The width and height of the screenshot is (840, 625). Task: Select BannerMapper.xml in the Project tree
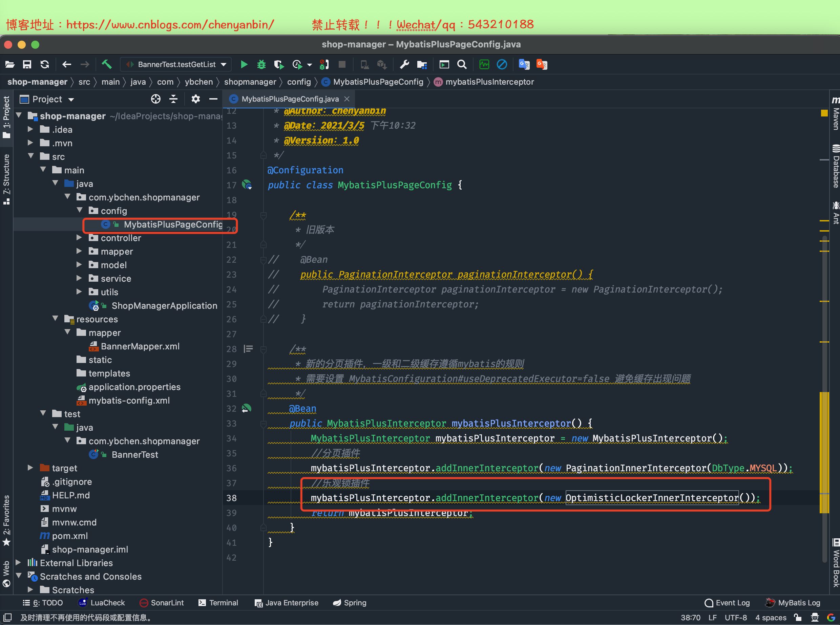coord(140,346)
